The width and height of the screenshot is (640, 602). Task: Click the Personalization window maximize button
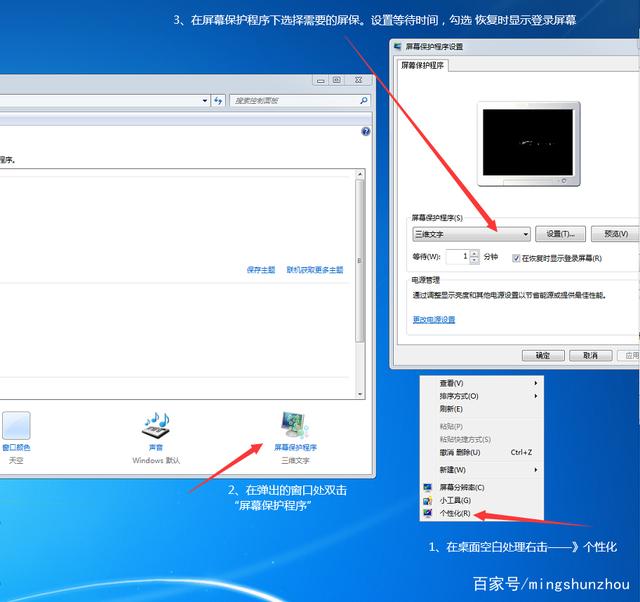click(x=336, y=80)
